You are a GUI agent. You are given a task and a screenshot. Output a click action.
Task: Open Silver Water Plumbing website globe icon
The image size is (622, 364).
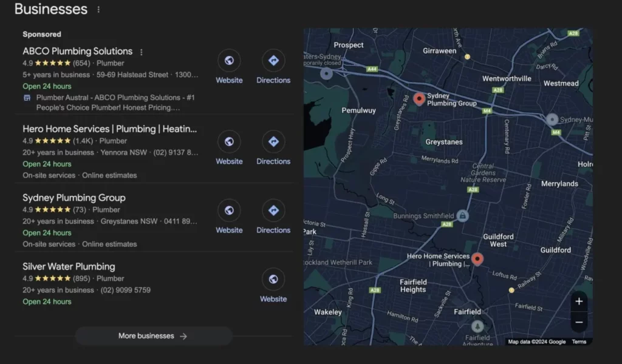tap(273, 279)
